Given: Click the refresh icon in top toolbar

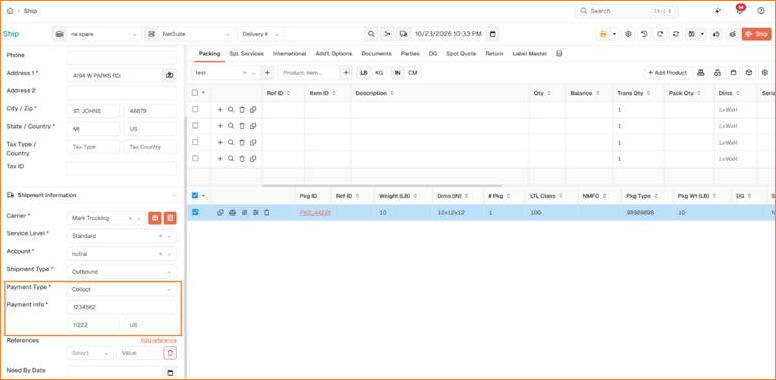Looking at the screenshot, I should pyautogui.click(x=676, y=34).
